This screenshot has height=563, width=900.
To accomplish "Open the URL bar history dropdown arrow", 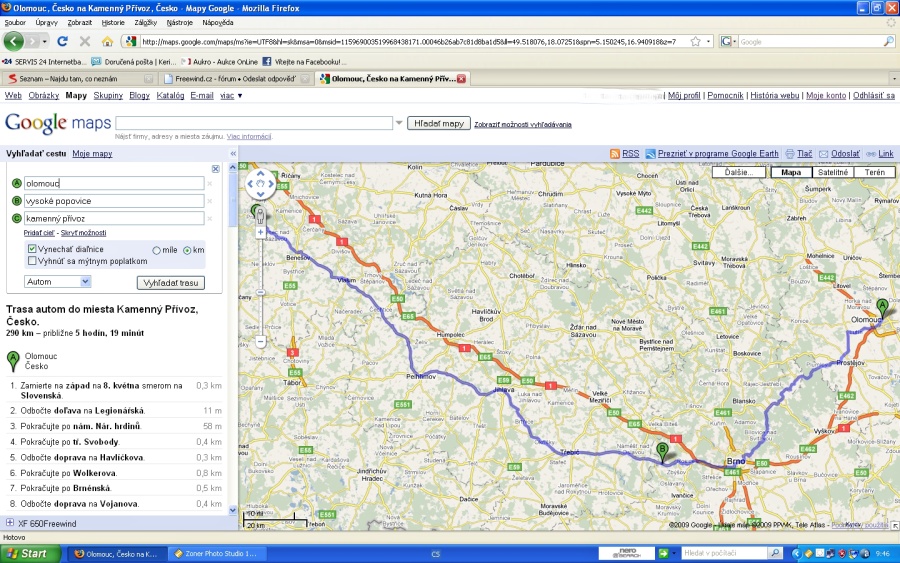I will pos(708,41).
